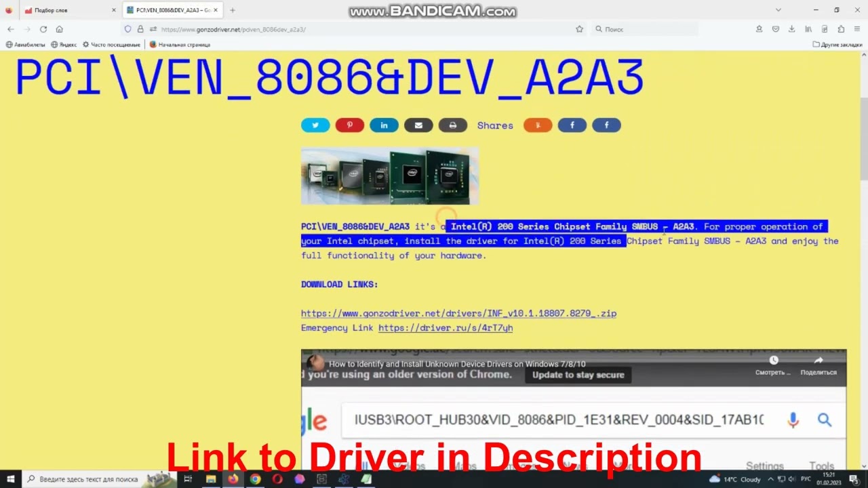The image size is (868, 488).
Task: Switch to the Подбор слов tab
Action: [69, 10]
